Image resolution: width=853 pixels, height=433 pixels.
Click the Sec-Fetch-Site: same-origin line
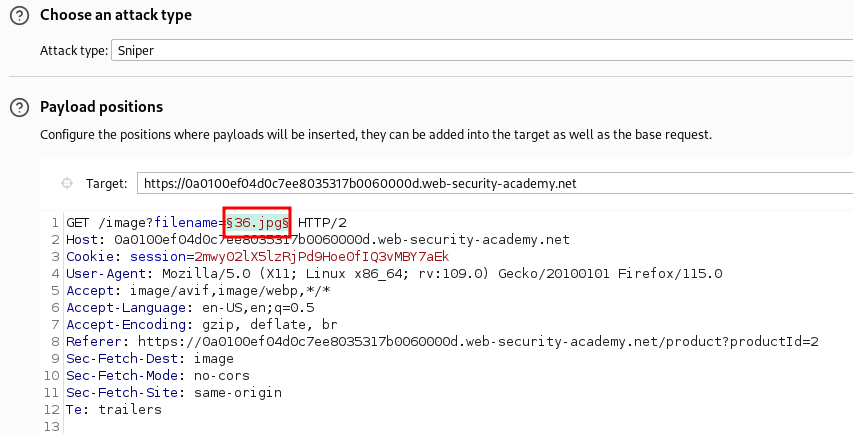pyautogui.click(x=174, y=392)
